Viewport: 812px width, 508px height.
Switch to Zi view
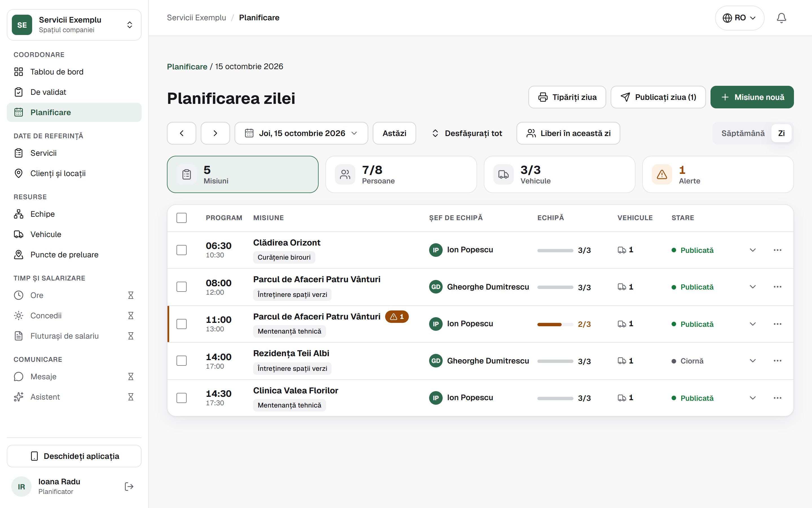[781, 133]
